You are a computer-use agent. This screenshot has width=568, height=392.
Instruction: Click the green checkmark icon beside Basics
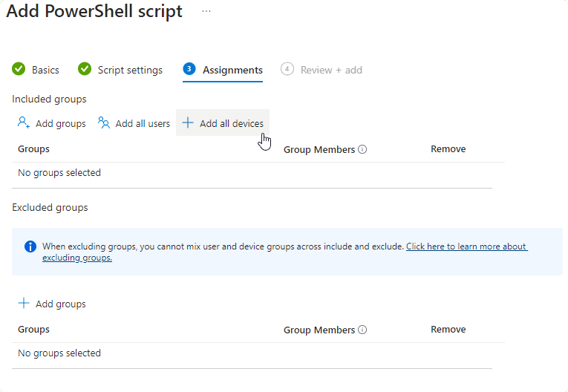click(x=19, y=69)
